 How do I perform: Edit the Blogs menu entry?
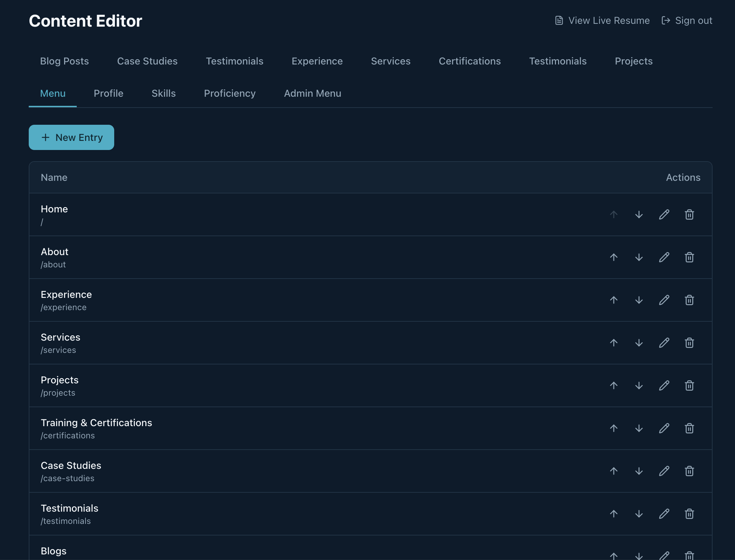664,555
